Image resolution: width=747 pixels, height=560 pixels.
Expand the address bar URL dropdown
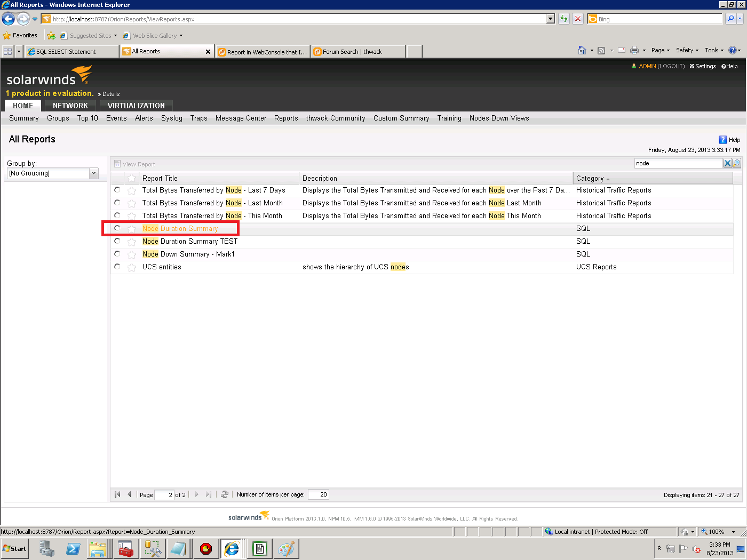click(551, 19)
